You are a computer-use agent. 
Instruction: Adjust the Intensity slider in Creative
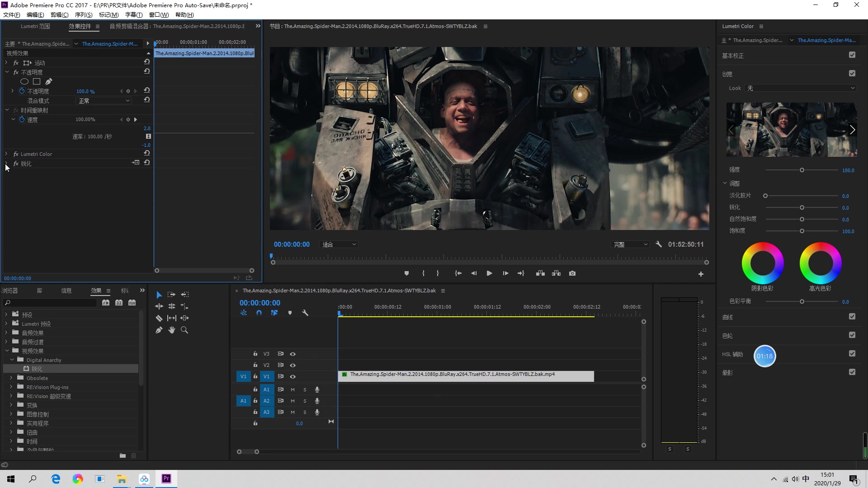coord(802,170)
